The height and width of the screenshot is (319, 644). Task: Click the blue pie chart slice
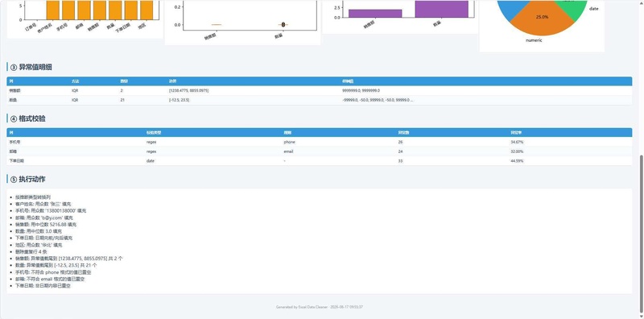pos(513,8)
